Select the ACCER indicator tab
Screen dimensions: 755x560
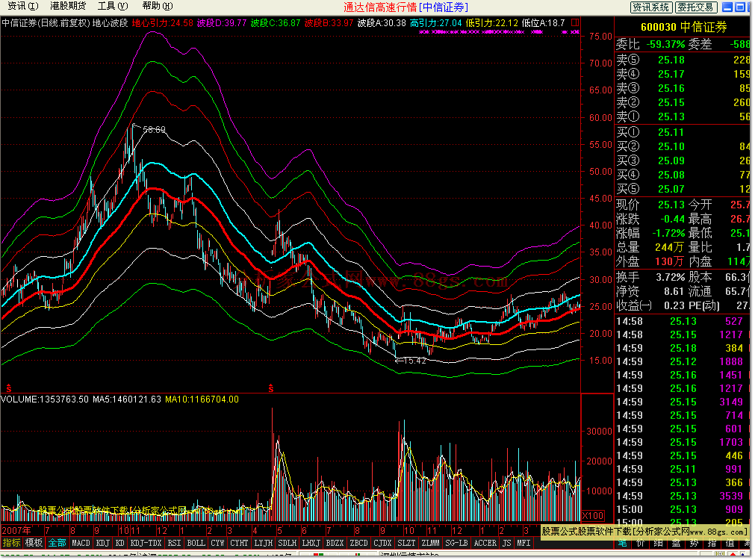point(485,543)
